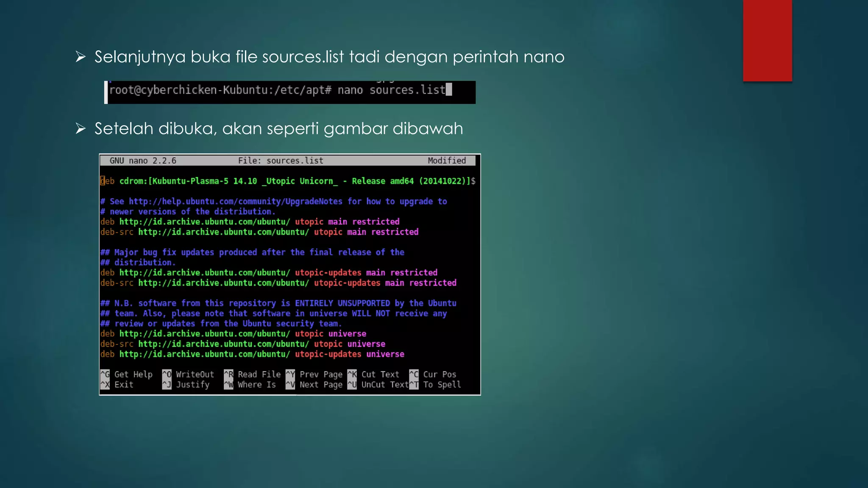The width and height of the screenshot is (868, 488).
Task: Click the deb-src 'utopic main restricted' line
Action: click(x=259, y=232)
